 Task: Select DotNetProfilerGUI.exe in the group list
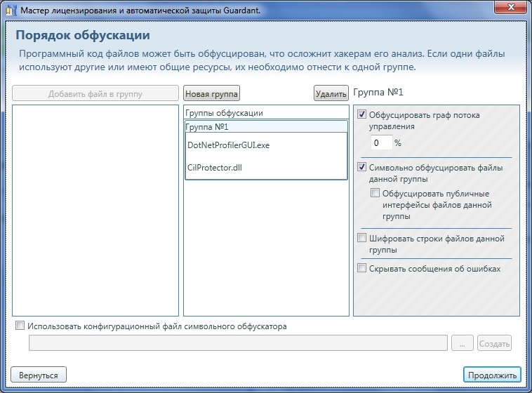229,145
